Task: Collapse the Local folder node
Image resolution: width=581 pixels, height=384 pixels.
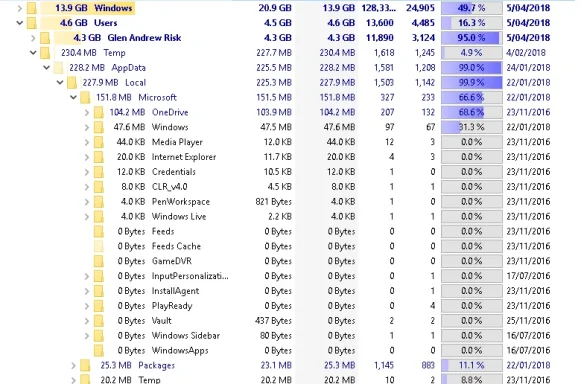Action: pyautogui.click(x=60, y=83)
